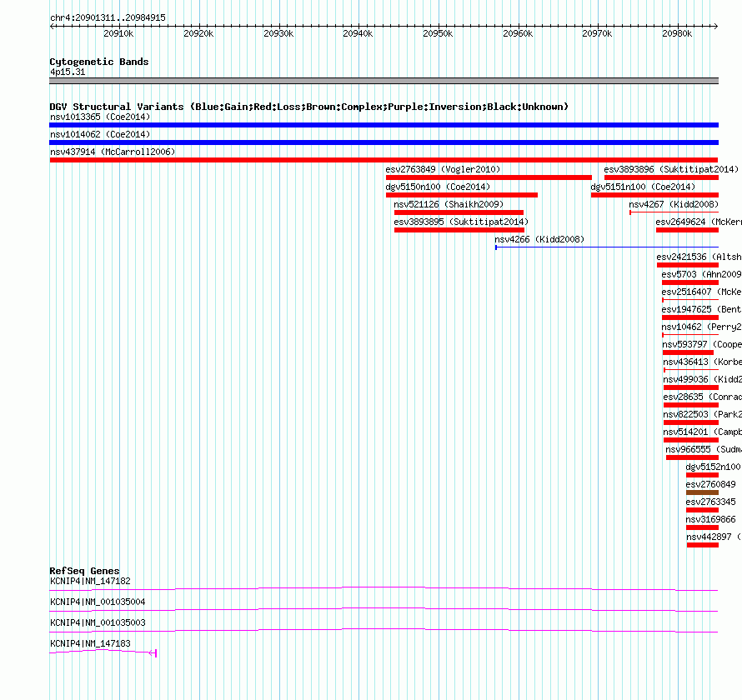742x700 pixels.
Task: Click the RefSeq Genes track title
Action: tap(85, 571)
